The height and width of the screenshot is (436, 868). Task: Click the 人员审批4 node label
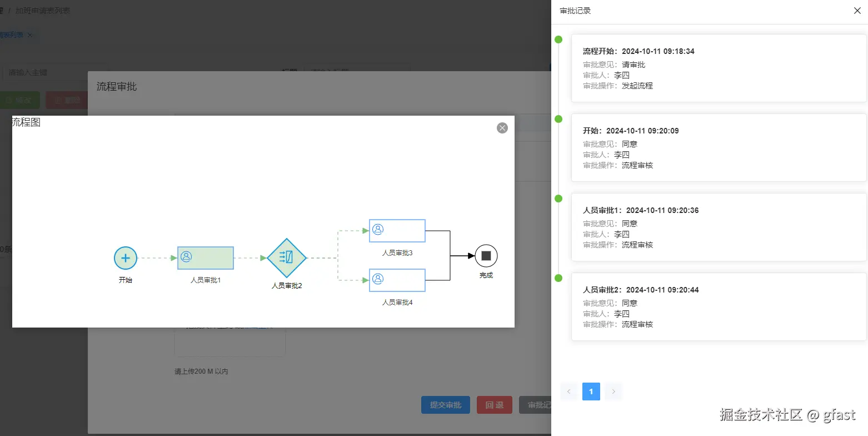coord(397,303)
